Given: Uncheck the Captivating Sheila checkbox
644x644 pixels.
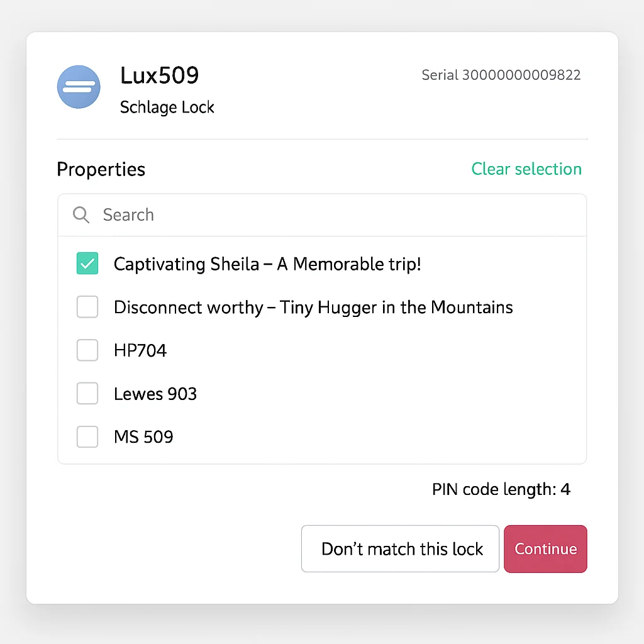Looking at the screenshot, I should coord(87,264).
